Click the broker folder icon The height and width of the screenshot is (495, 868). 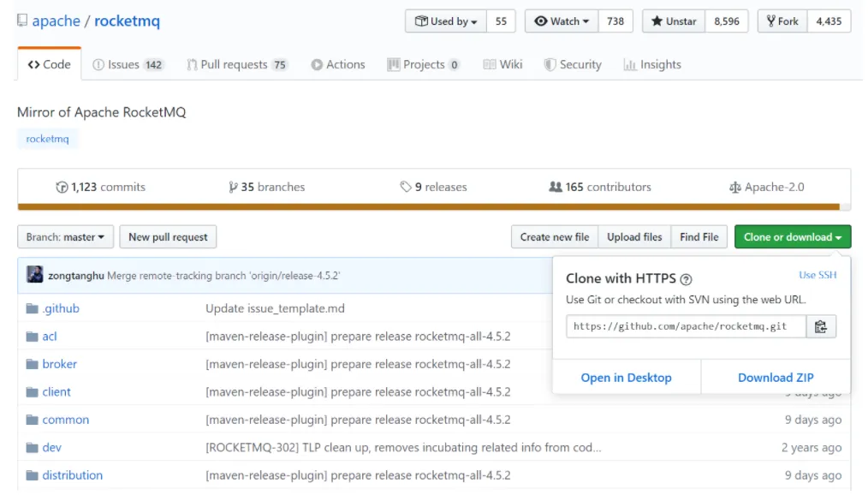click(x=33, y=364)
